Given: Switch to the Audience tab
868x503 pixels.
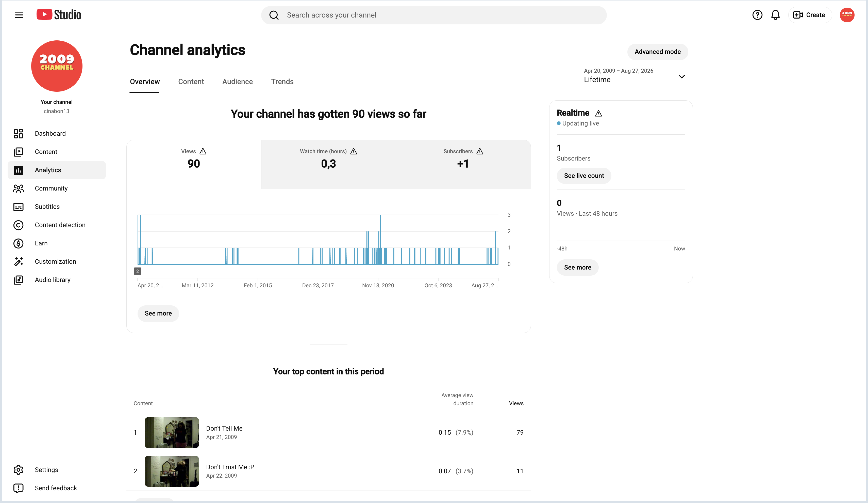Looking at the screenshot, I should pyautogui.click(x=237, y=81).
